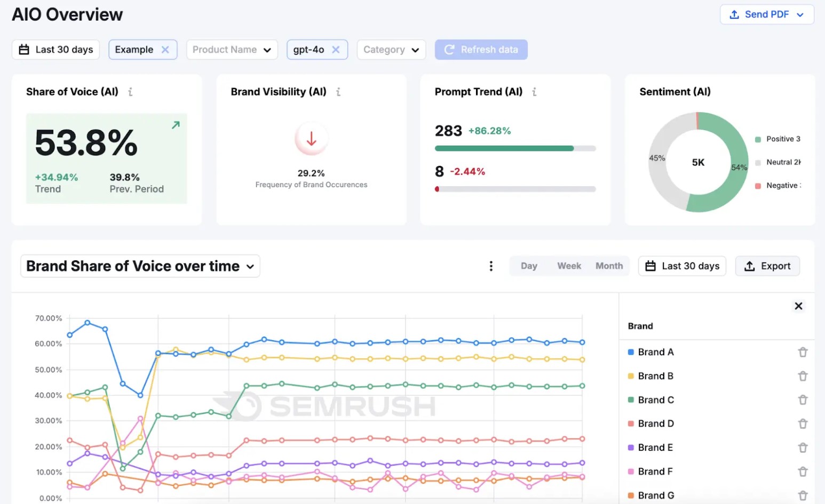Remove the gpt-4o filter chip
The image size is (825, 504).
tap(336, 49)
